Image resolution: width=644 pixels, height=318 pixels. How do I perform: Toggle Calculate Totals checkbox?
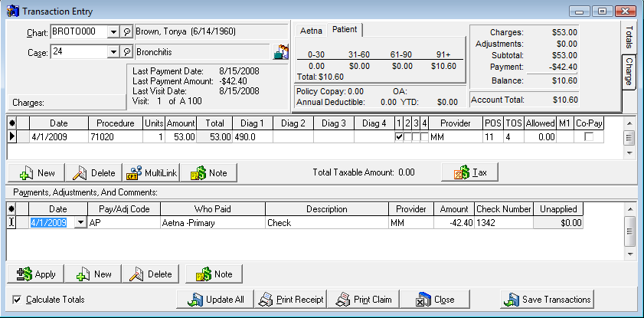[17, 300]
